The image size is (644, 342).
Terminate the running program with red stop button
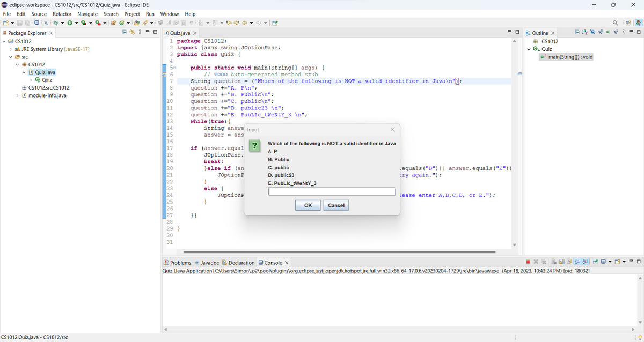tap(529, 263)
